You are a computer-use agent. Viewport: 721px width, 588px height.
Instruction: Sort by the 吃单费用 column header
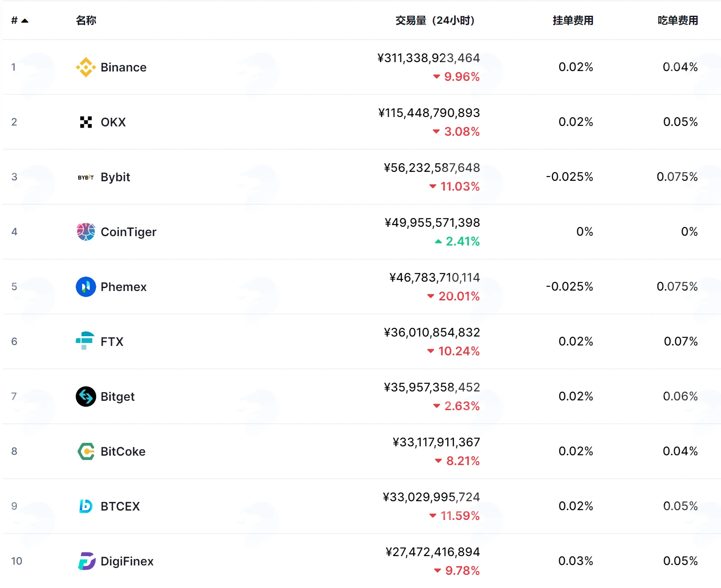(678, 20)
